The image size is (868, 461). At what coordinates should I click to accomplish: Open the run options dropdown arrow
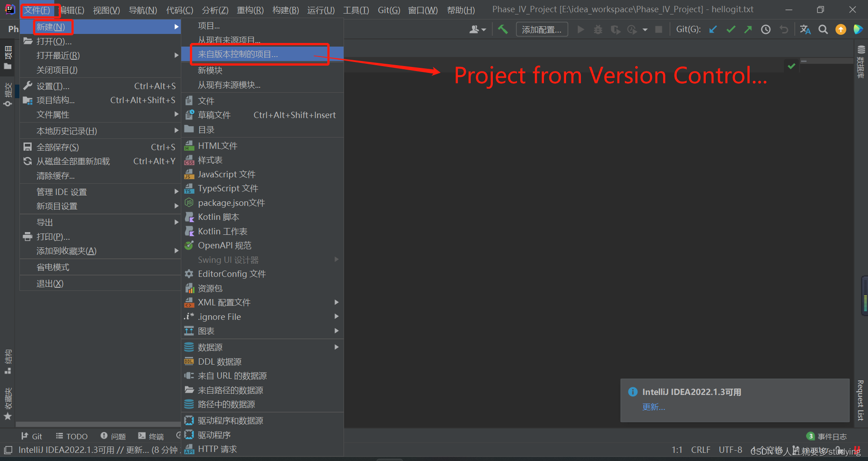tap(645, 30)
